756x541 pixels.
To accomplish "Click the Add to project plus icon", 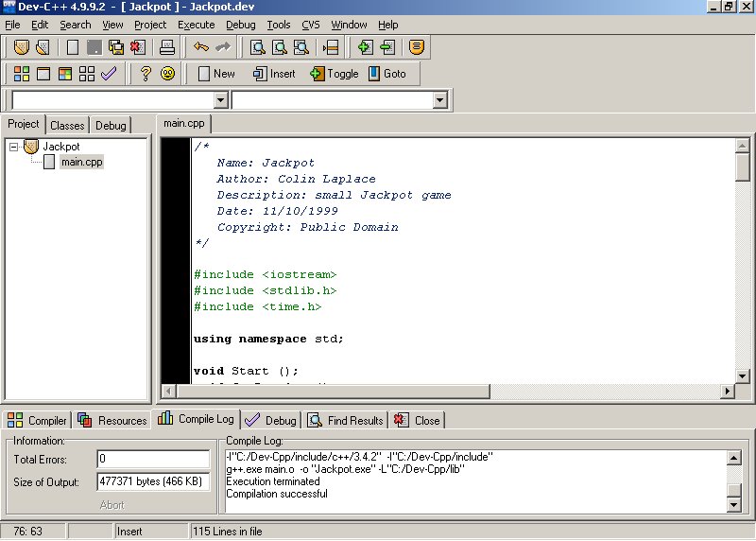I will 366,46.
